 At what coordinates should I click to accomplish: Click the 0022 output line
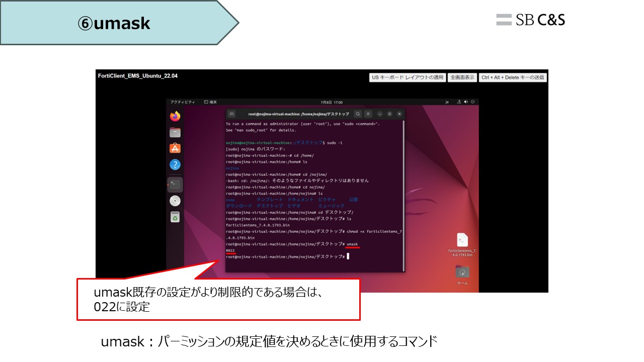[x=230, y=250]
